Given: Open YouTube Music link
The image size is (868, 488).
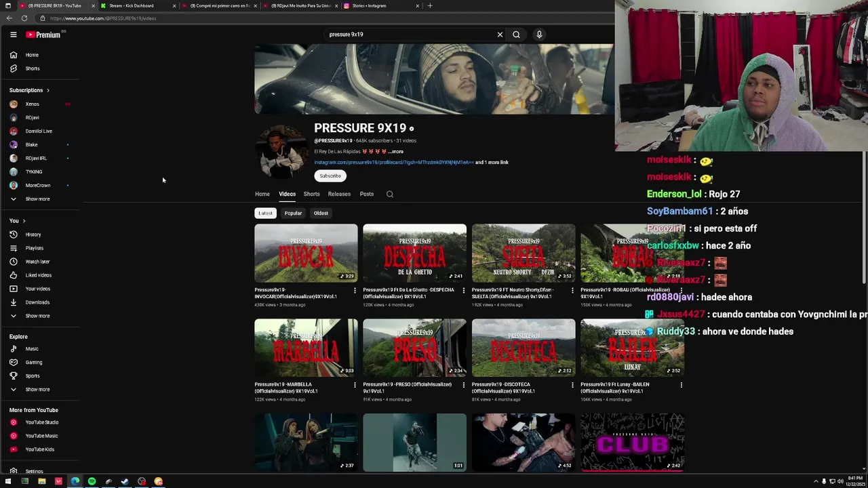Looking at the screenshot, I should [x=41, y=436].
